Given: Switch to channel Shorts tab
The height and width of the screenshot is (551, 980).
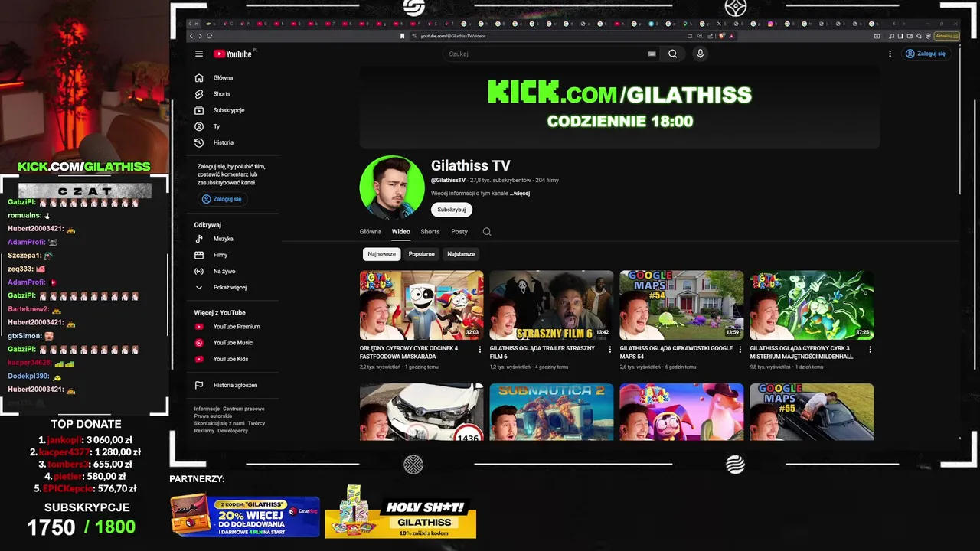Looking at the screenshot, I should pyautogui.click(x=430, y=232).
